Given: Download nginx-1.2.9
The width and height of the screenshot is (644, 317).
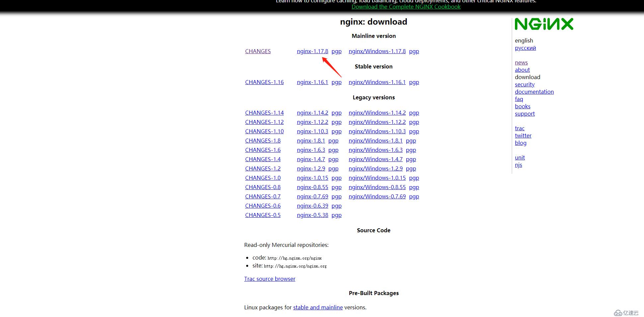Looking at the screenshot, I should point(311,168).
